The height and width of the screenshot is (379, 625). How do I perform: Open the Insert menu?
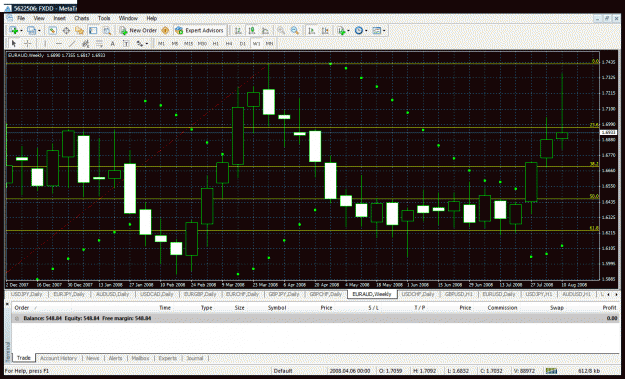click(x=59, y=18)
